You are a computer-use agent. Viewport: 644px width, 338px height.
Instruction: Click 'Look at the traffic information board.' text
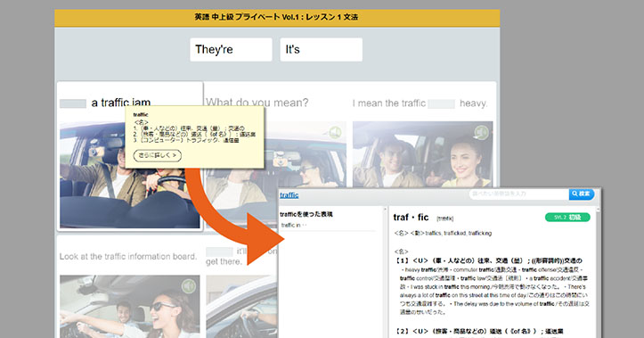coord(128,256)
